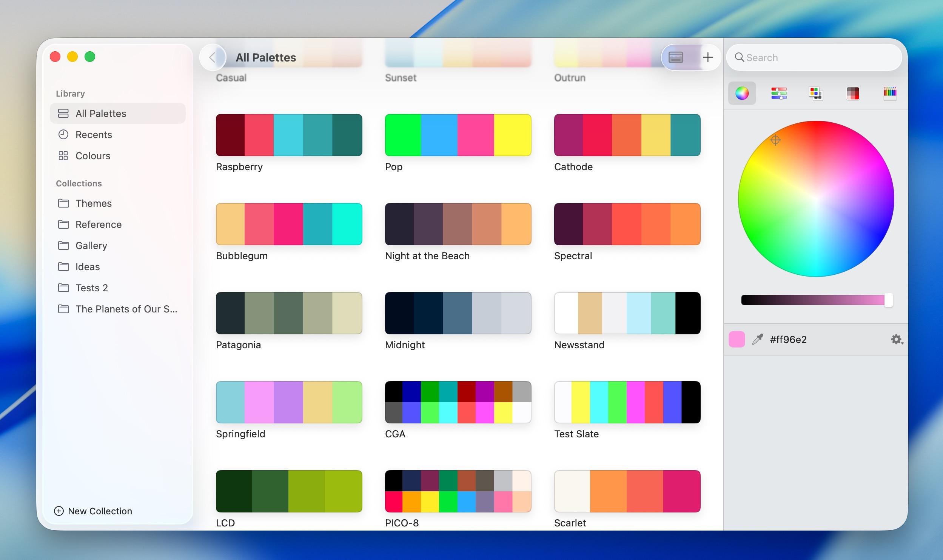Add a new palette with plus button
Image resolution: width=943 pixels, height=560 pixels.
point(708,57)
